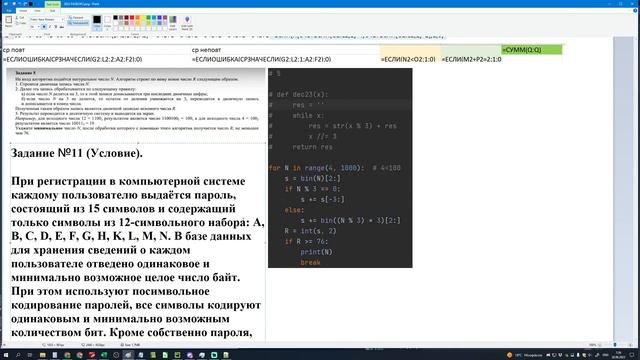This screenshot has width=640, height=360.
Task: Click the 'ср повт' label
Action: pos(13,50)
